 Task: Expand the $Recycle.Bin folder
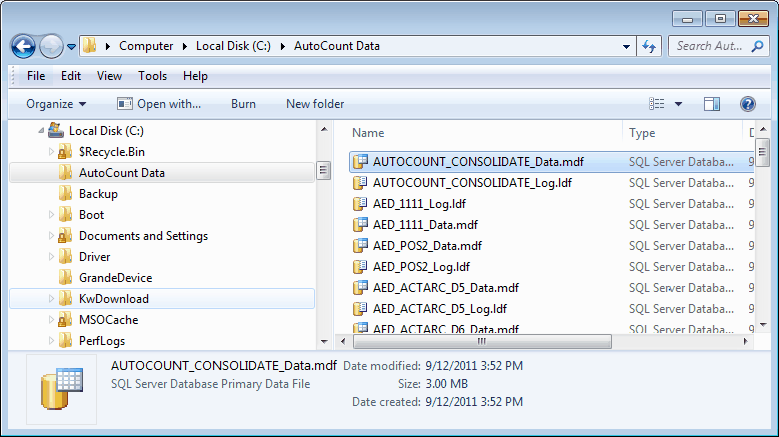point(51,152)
